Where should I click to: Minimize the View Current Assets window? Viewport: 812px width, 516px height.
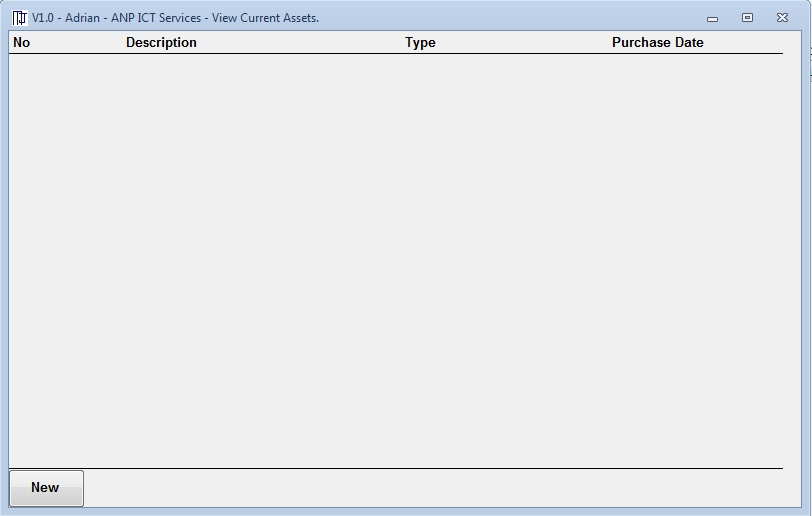click(713, 18)
